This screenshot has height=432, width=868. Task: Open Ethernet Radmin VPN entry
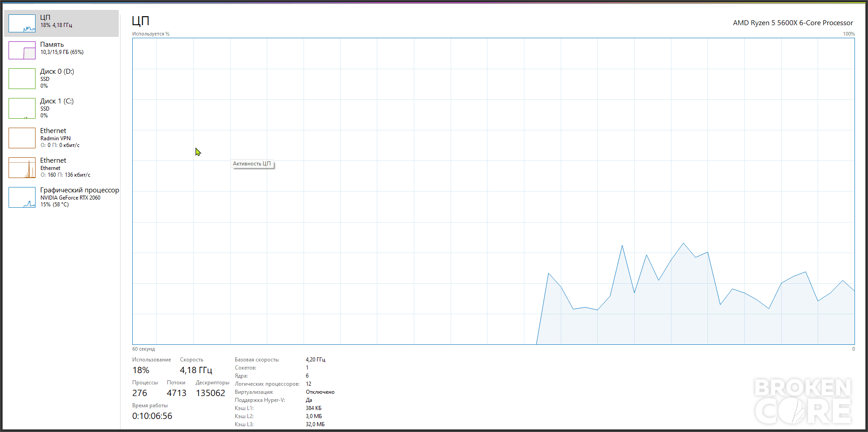click(62, 138)
